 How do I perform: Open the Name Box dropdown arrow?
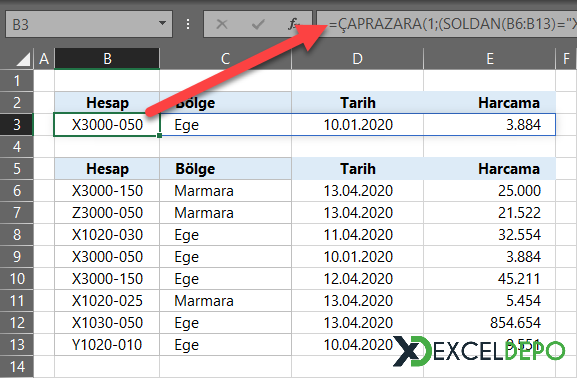coord(162,24)
